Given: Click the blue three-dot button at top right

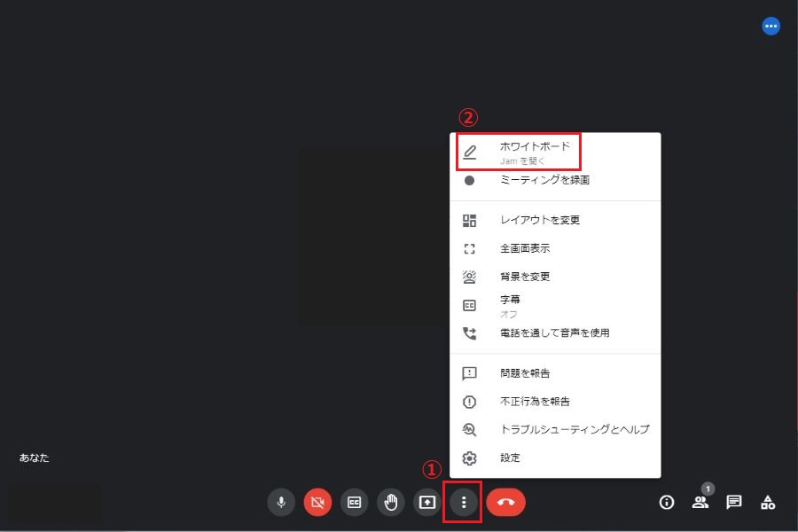Looking at the screenshot, I should [x=771, y=26].
